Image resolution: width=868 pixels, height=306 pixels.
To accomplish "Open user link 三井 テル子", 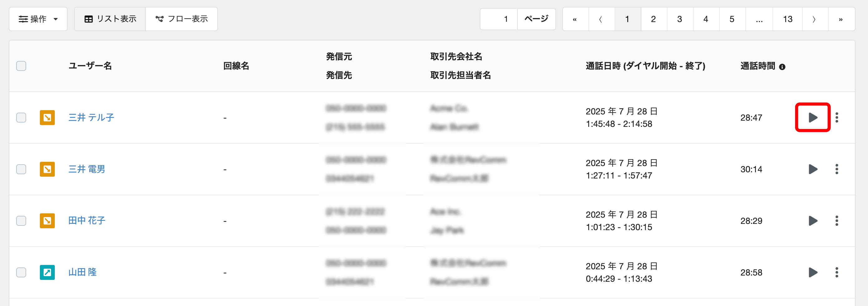I will pyautogui.click(x=91, y=118).
